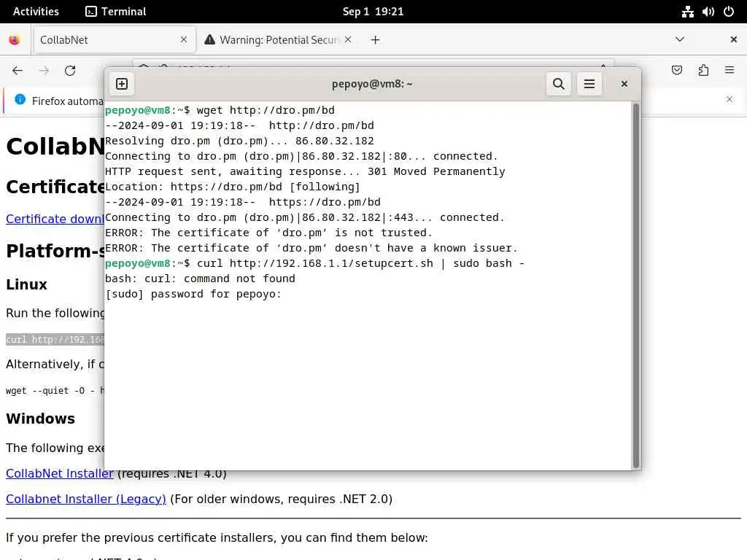Click the info icon in notification bar
The width and height of the screenshot is (747, 560).
point(20,99)
